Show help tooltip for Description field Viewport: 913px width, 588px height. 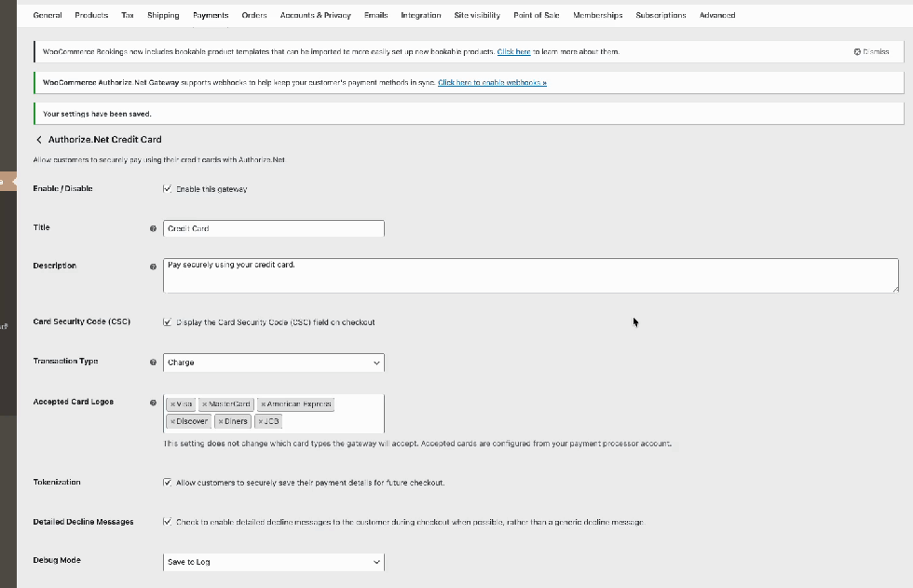(153, 267)
